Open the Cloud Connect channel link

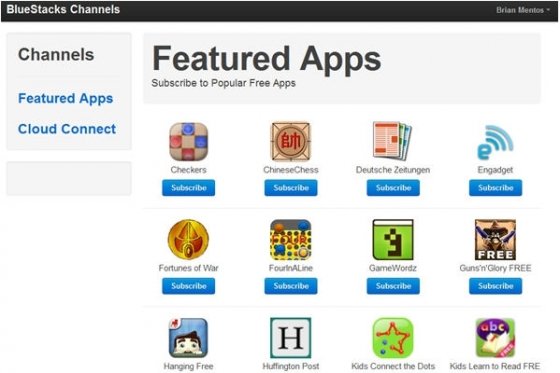point(67,129)
